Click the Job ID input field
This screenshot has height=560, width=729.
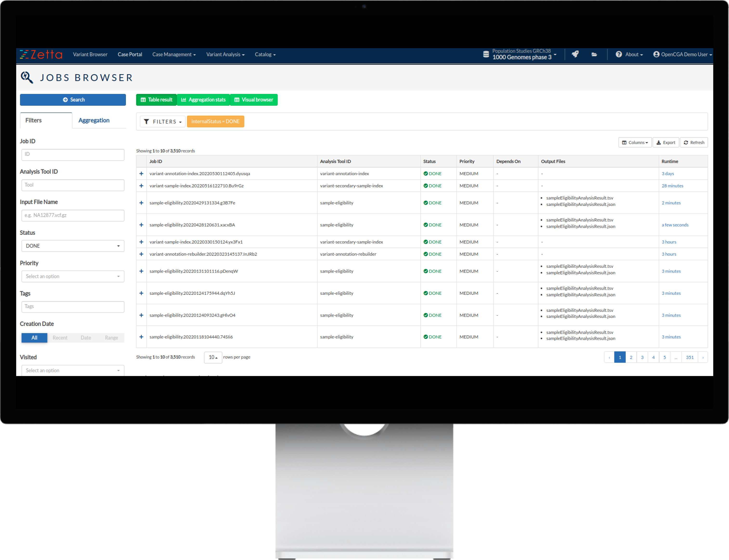point(73,155)
